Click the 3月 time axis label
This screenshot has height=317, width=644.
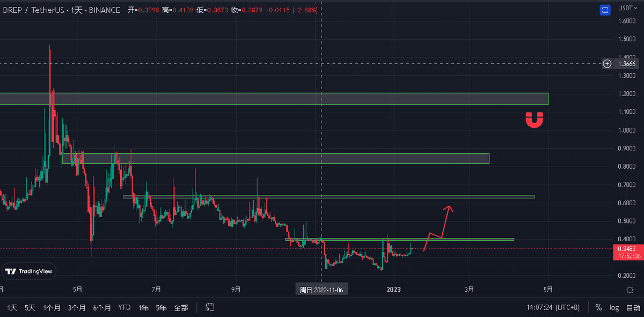click(469, 290)
